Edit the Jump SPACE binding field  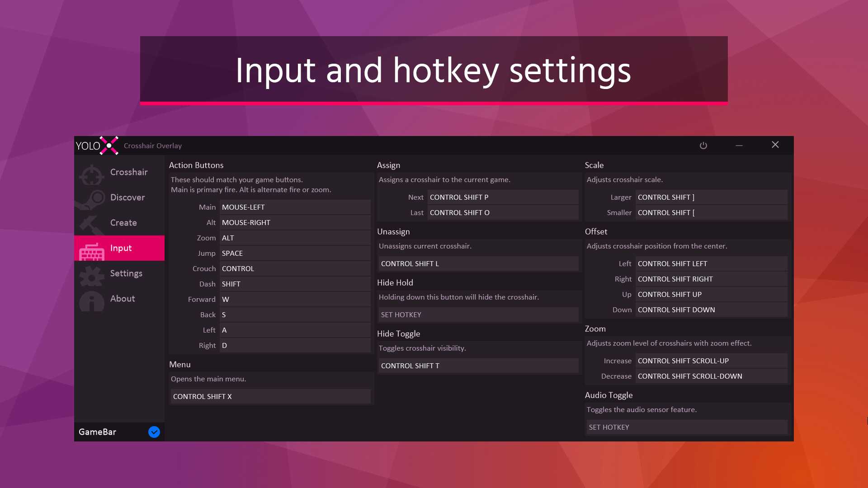[295, 253]
